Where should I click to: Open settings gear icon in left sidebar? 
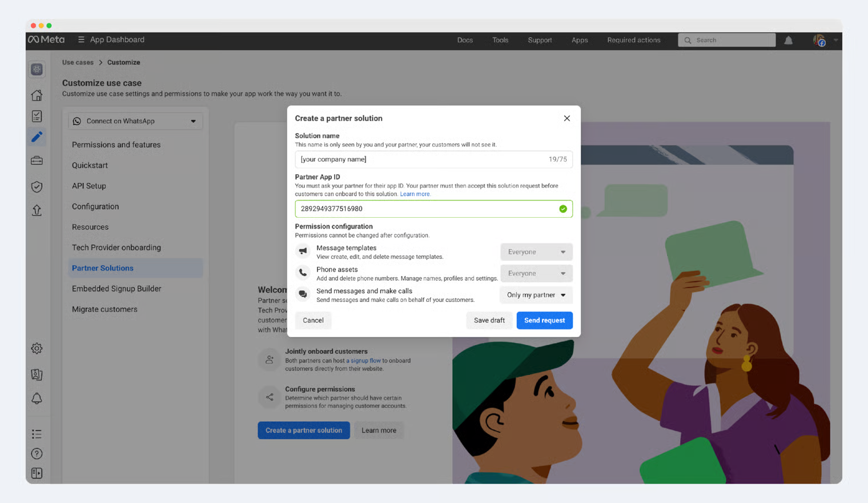coord(37,348)
